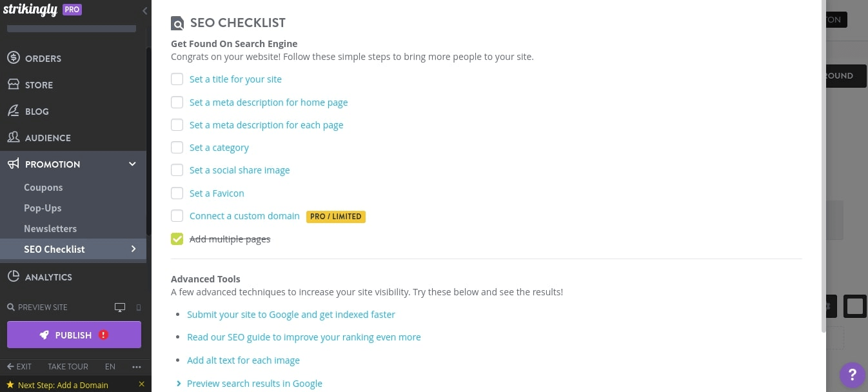
Task: Check off 'Set a Favicon'
Action: [x=177, y=193]
